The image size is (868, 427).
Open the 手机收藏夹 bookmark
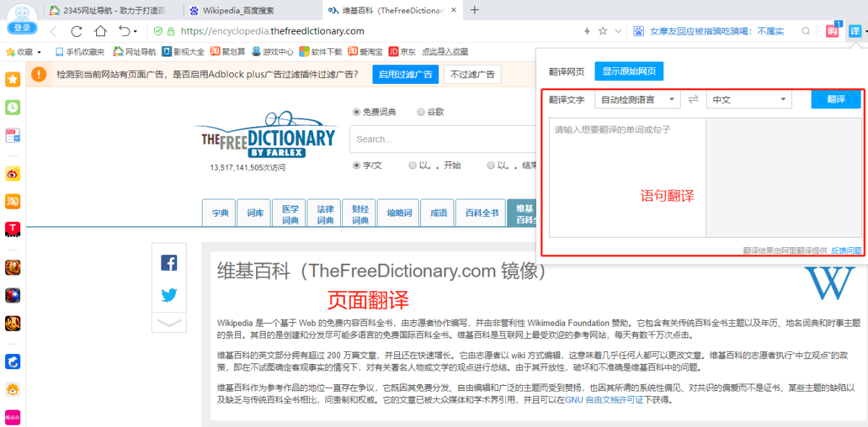click(x=80, y=52)
